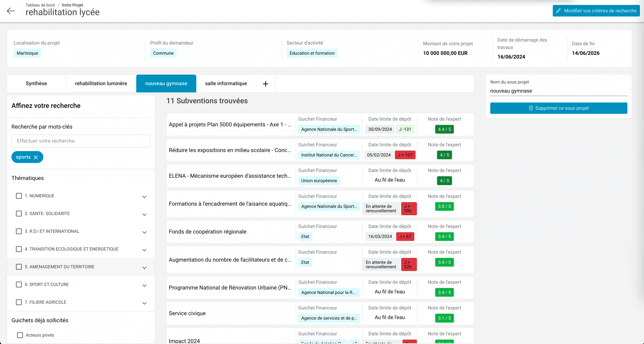This screenshot has height=344, width=644.
Task: Open the Impact 2024 subvention
Action: 184,341
